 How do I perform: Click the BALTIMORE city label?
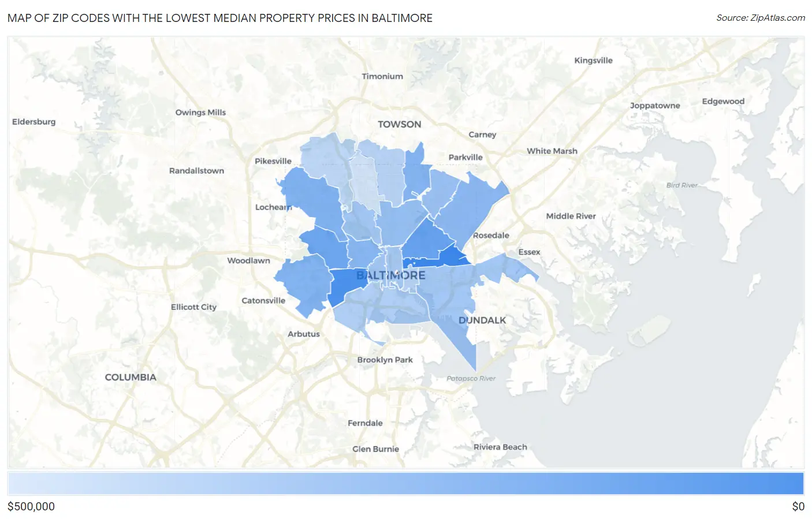click(x=391, y=275)
